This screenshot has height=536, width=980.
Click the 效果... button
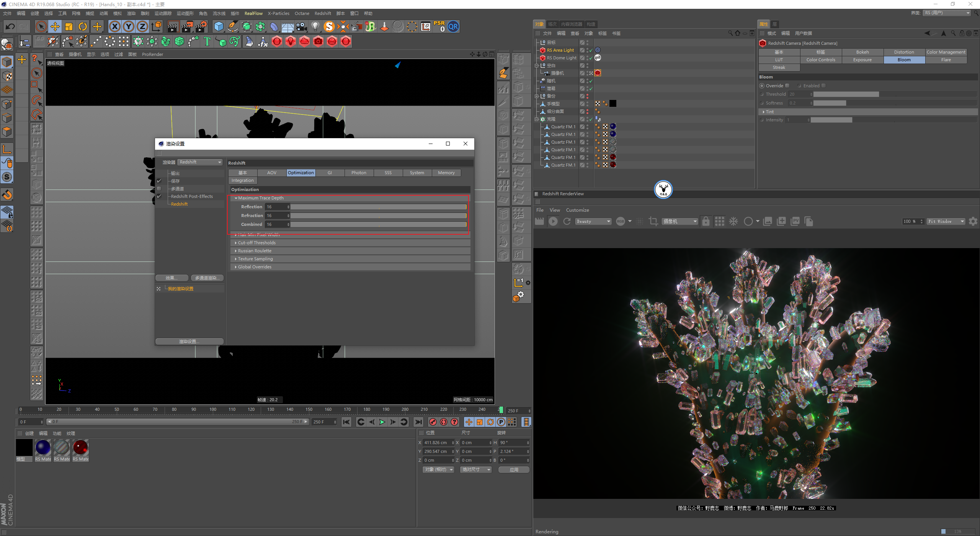pyautogui.click(x=171, y=278)
